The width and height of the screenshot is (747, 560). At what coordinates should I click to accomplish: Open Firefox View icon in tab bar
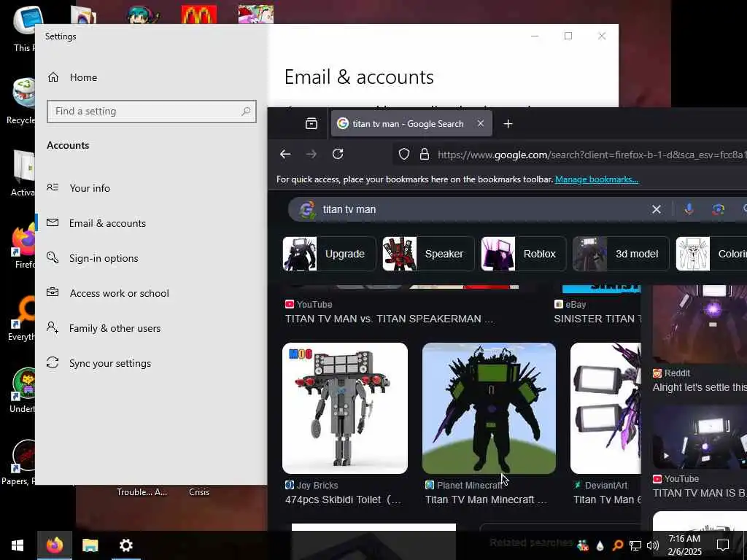pos(311,124)
